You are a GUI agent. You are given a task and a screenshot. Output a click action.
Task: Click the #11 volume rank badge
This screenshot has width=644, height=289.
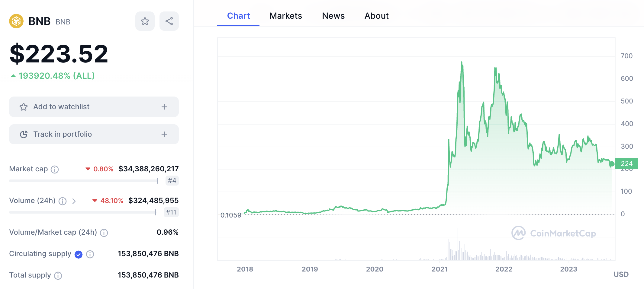[171, 212]
